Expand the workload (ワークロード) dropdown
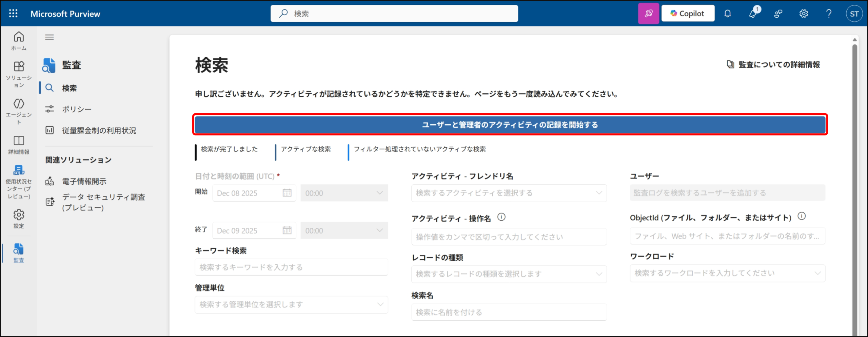The width and height of the screenshot is (868, 337). pyautogui.click(x=727, y=273)
